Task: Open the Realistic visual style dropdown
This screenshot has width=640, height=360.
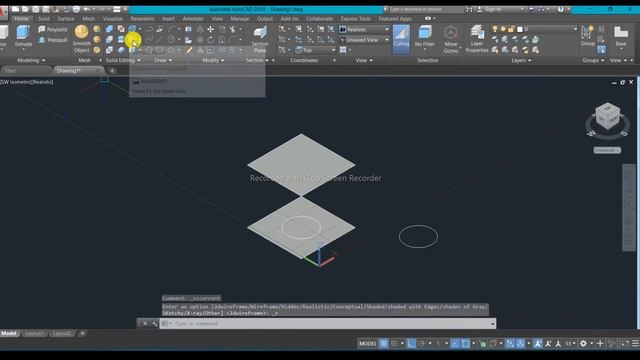Action: [364, 29]
